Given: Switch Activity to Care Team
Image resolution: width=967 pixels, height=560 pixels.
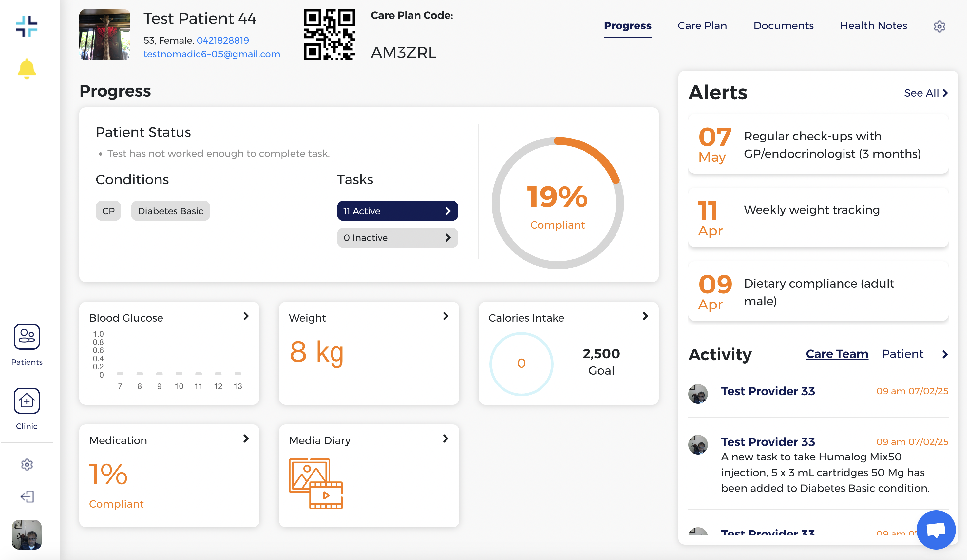Looking at the screenshot, I should coord(837,354).
